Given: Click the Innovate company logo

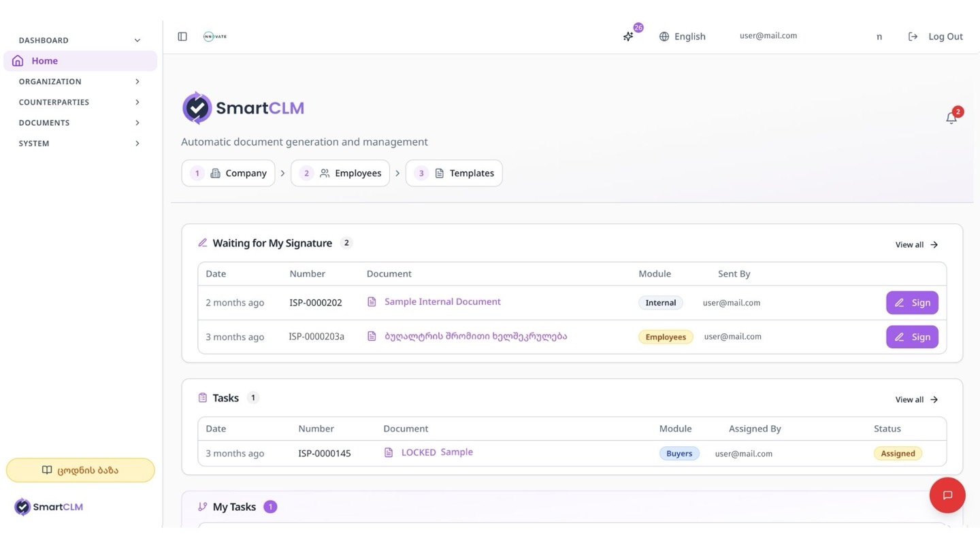Looking at the screenshot, I should (x=215, y=37).
